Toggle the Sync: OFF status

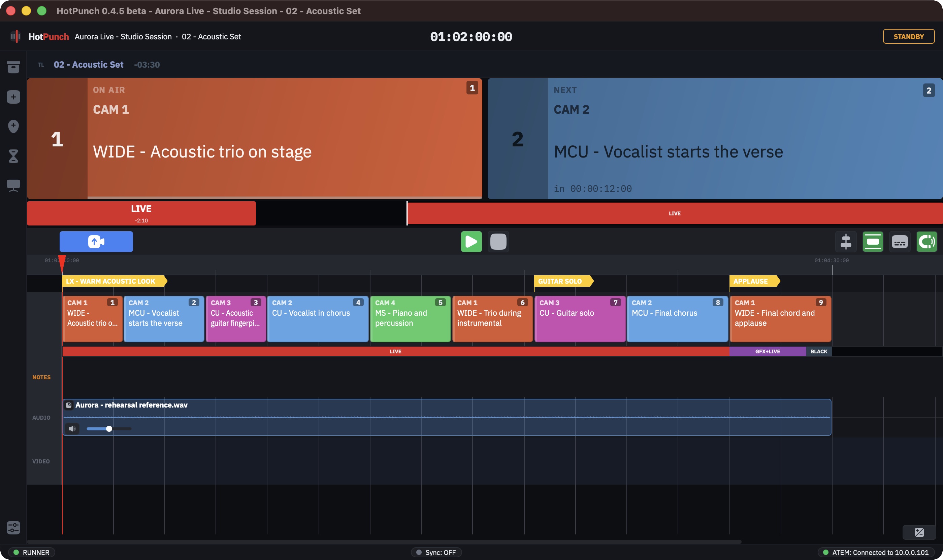click(436, 553)
